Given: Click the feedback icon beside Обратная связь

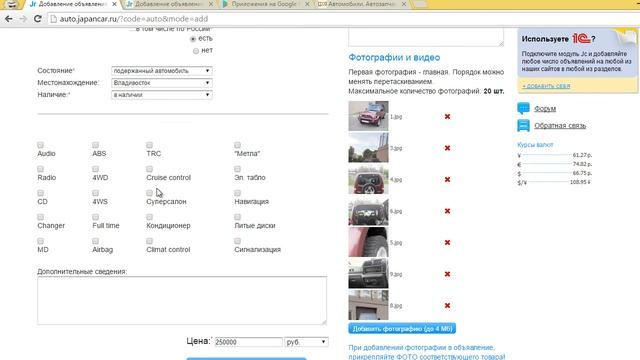Looking at the screenshot, I should point(523,125).
